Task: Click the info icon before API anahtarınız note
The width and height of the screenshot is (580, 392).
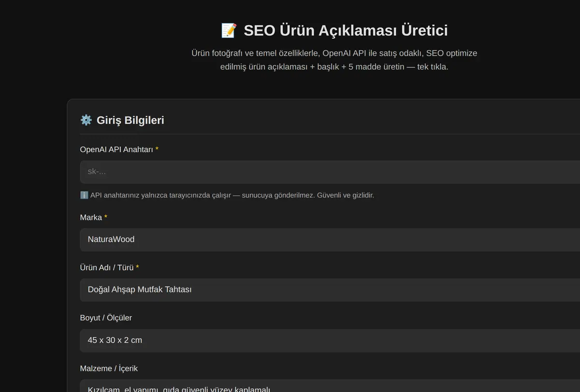Action: click(x=84, y=195)
